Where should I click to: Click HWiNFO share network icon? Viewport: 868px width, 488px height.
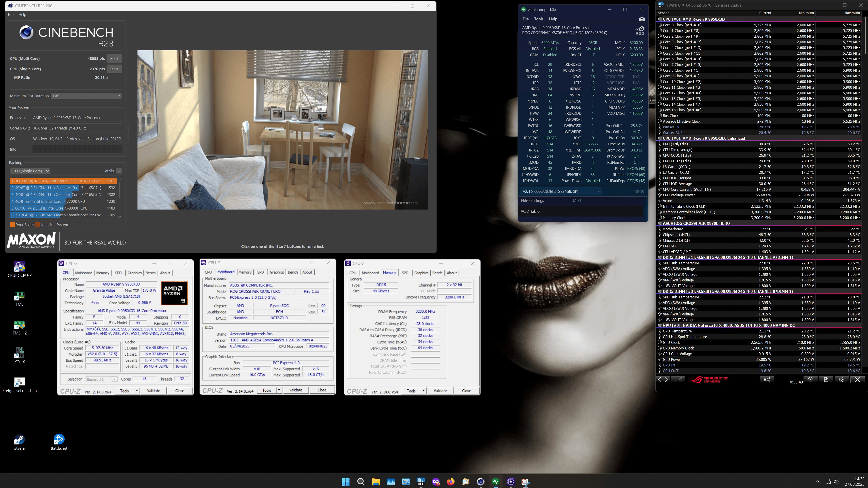767,380
